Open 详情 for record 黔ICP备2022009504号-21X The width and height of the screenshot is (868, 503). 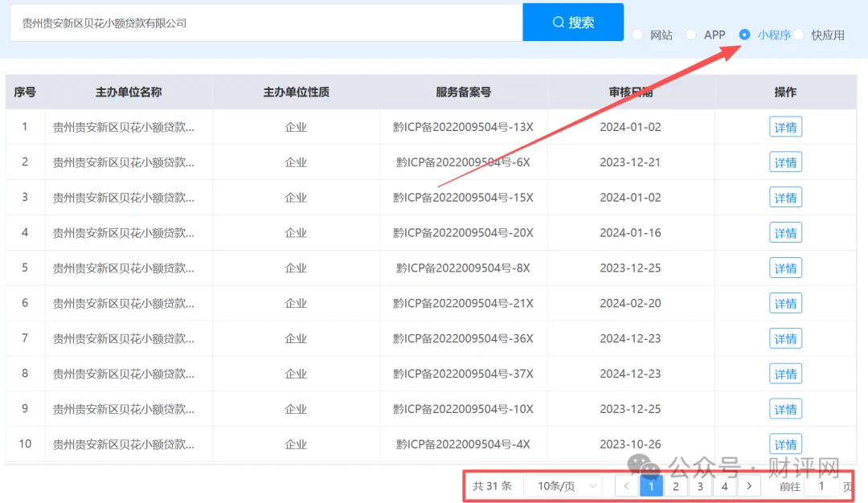tap(785, 303)
